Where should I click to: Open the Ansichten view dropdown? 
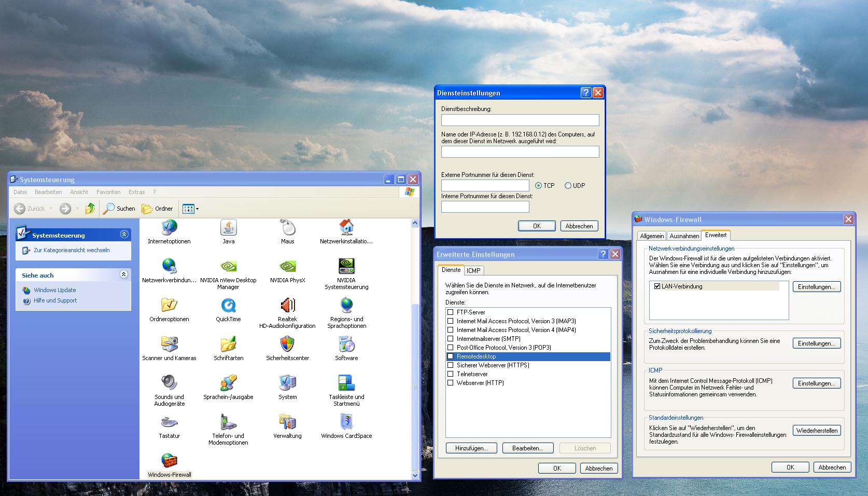[190, 209]
